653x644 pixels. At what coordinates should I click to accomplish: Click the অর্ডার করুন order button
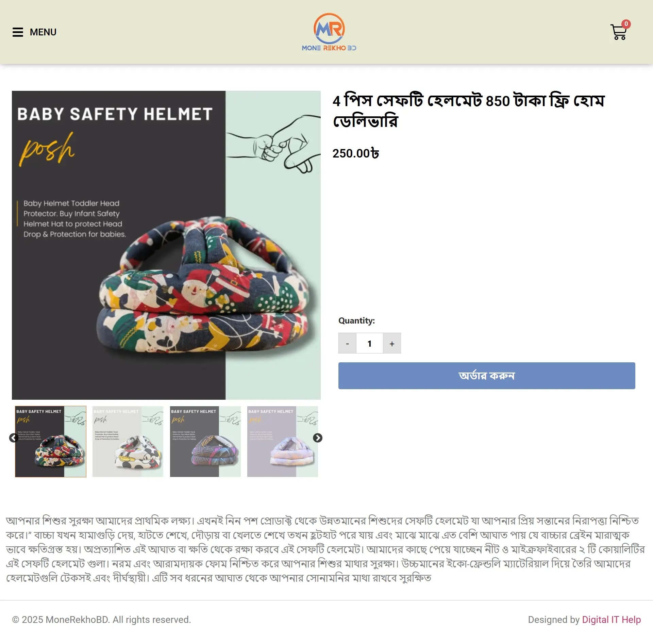click(x=487, y=376)
